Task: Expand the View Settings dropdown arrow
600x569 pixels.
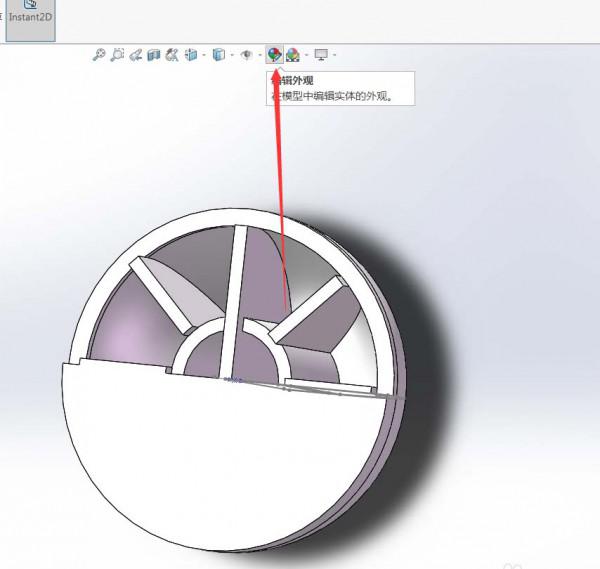Action: click(335, 55)
